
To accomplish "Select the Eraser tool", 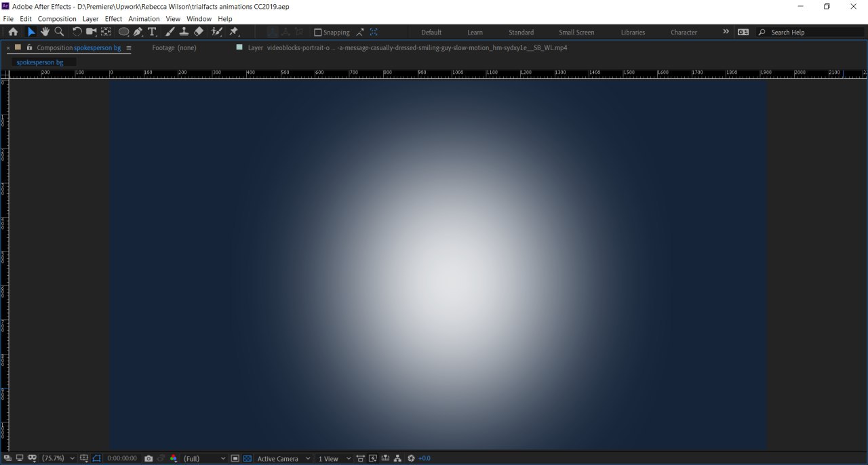I will tap(198, 32).
